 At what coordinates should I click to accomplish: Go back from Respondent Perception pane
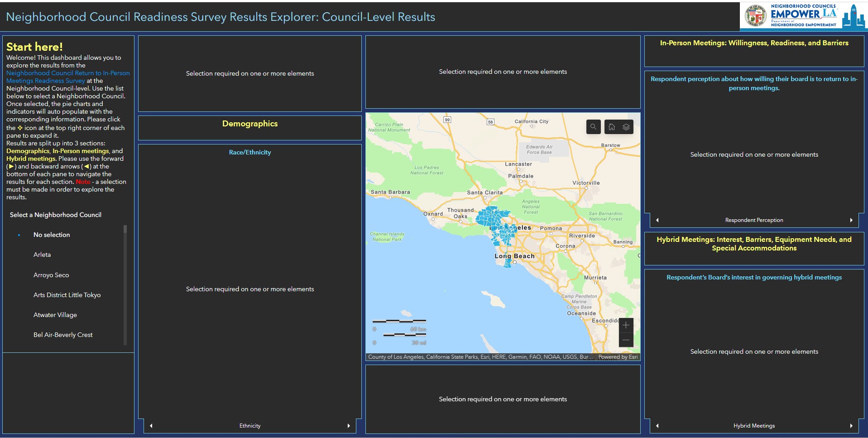pos(657,220)
